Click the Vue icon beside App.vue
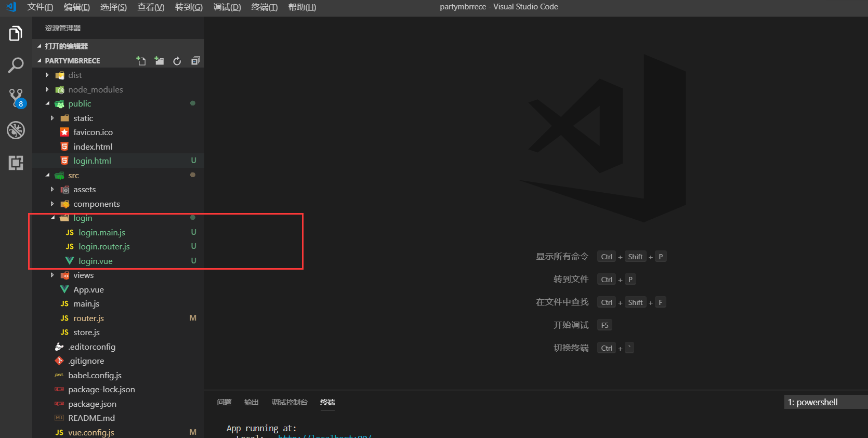The width and height of the screenshot is (868, 438). click(x=64, y=289)
